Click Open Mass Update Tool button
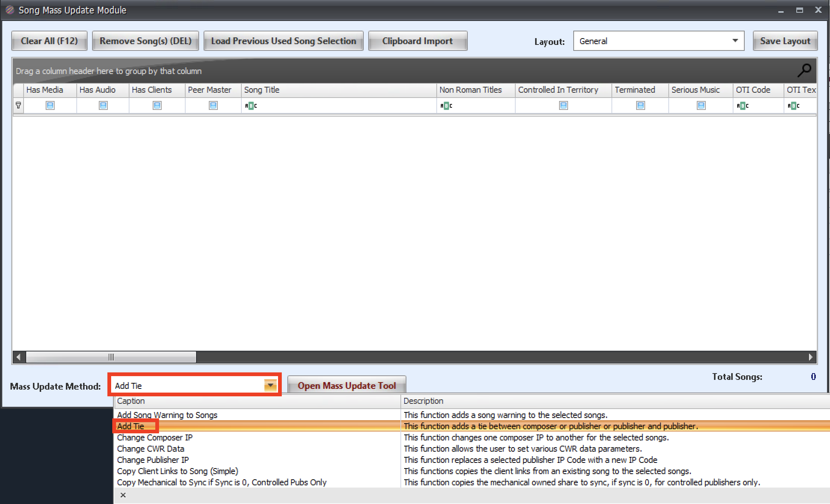 pos(347,385)
